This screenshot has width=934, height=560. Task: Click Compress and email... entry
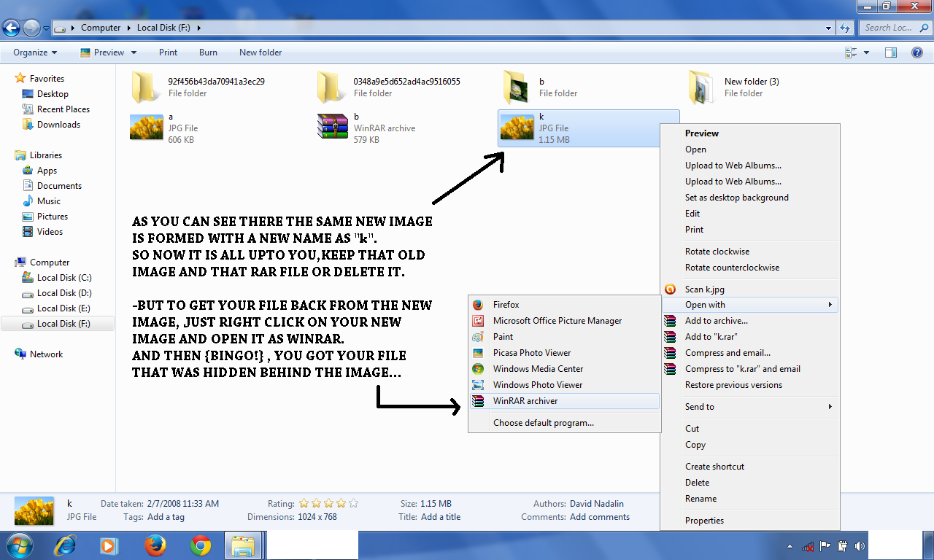(750, 353)
